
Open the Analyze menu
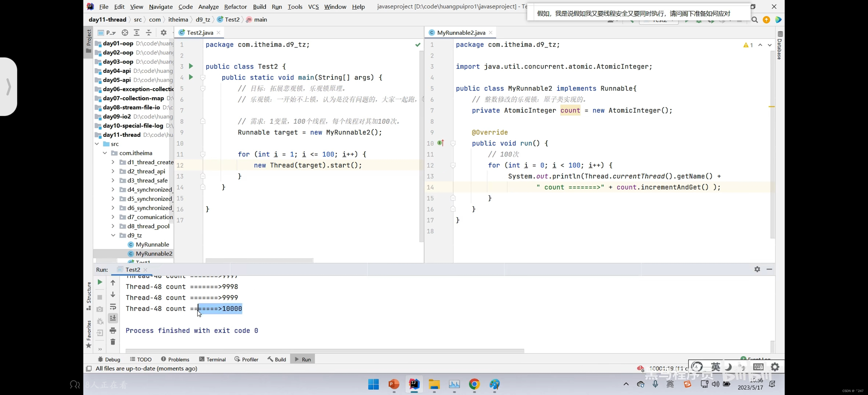coord(208,6)
